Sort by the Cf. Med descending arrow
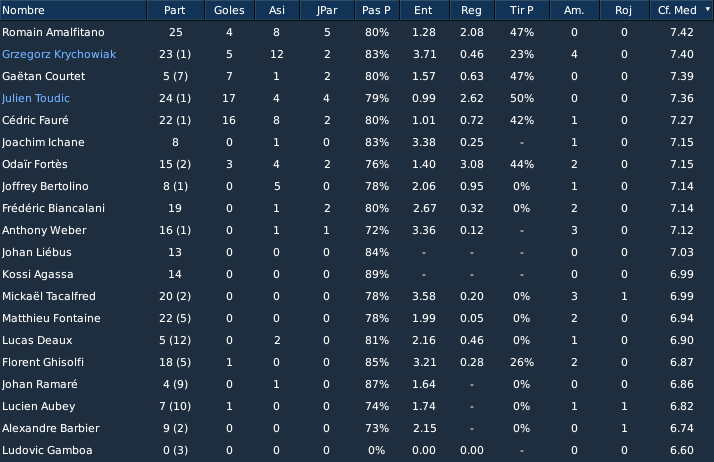 click(708, 9)
